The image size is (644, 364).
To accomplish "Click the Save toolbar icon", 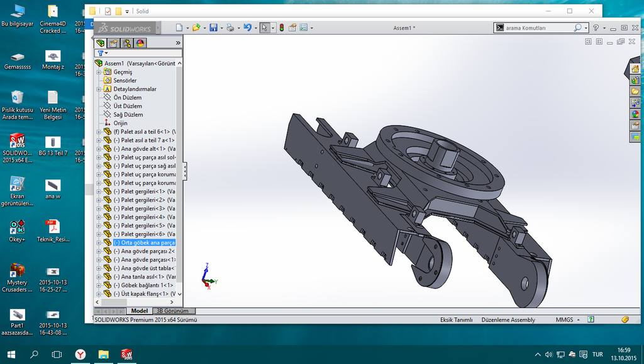I will [x=213, y=28].
